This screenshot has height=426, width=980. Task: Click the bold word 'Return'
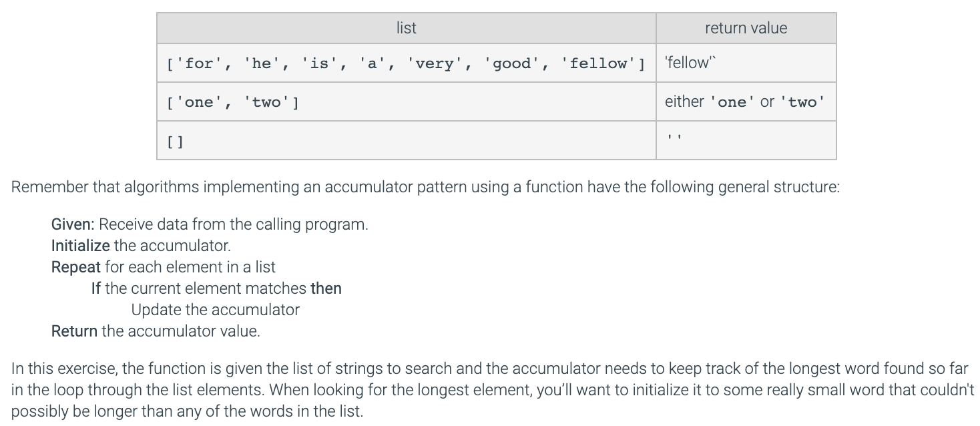(74, 331)
